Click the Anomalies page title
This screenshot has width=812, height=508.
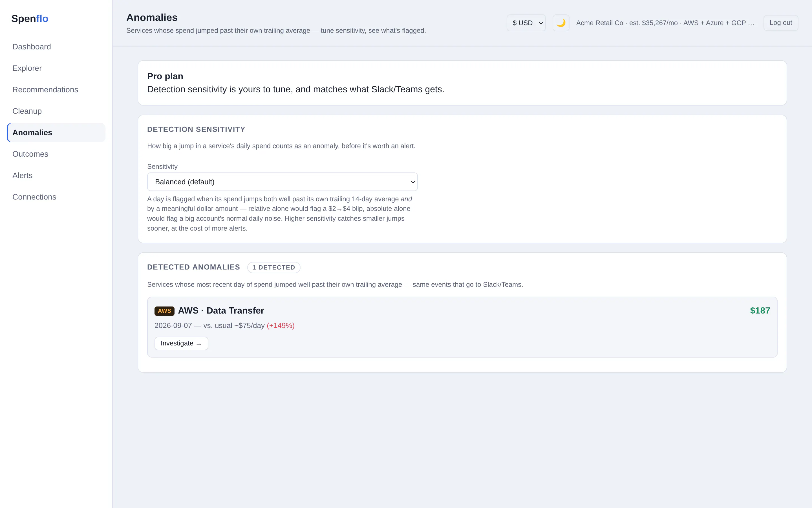(x=152, y=17)
